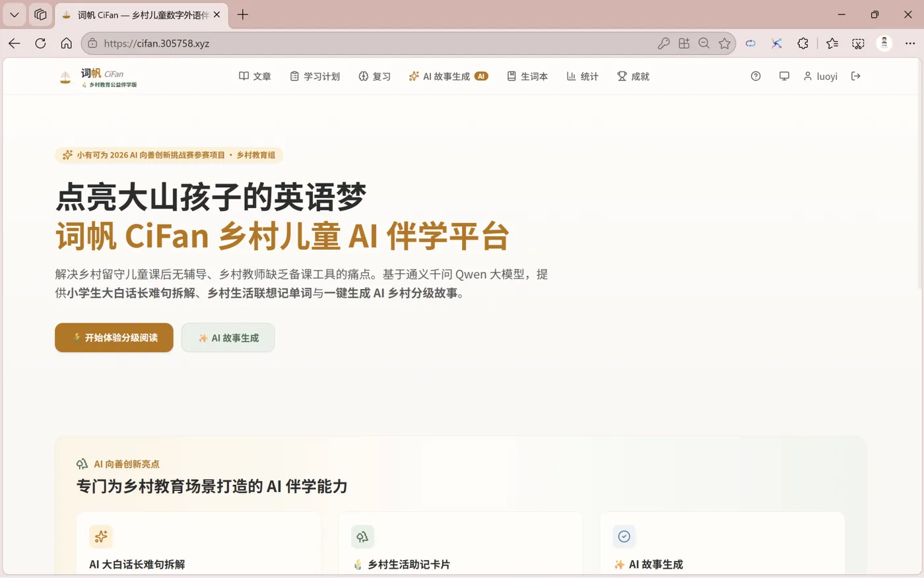Click the page's vertical scrollbar
Viewport: 924px width, 578px height.
919,175
